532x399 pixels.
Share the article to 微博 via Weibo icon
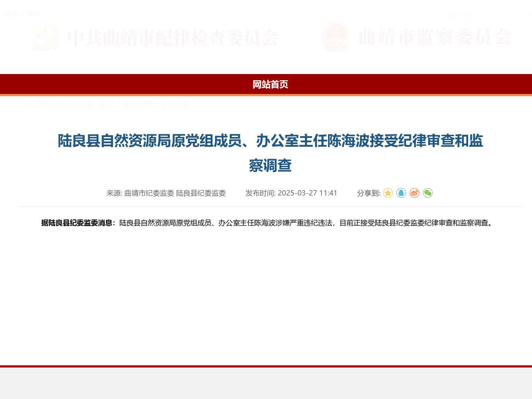(x=415, y=193)
